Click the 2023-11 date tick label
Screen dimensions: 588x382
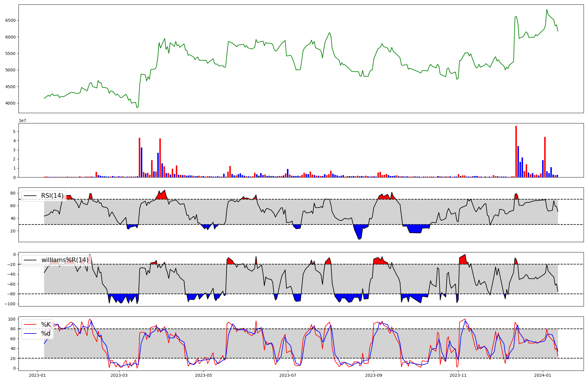point(458,375)
